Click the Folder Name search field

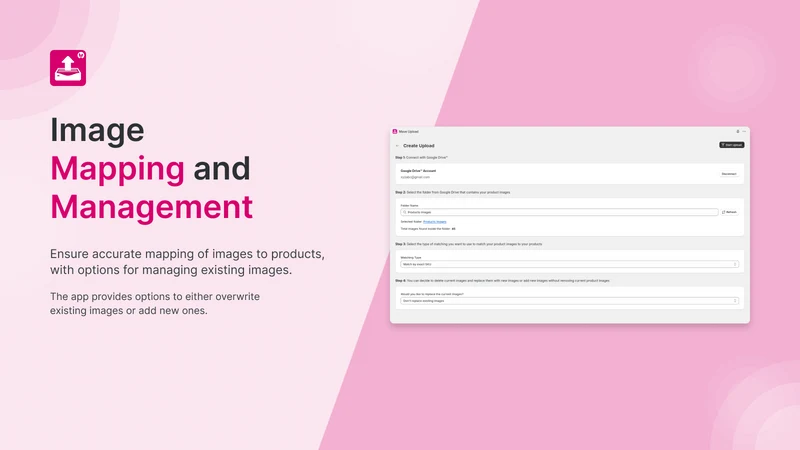tap(559, 212)
